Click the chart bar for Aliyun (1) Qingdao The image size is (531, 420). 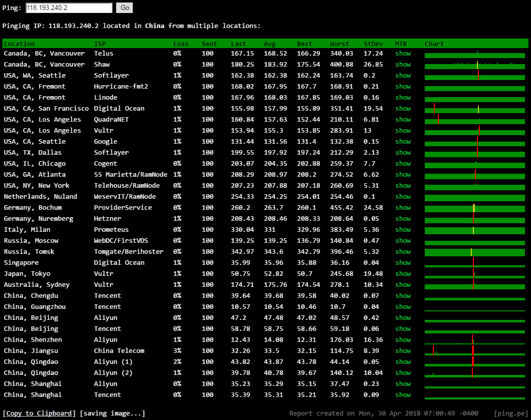click(x=474, y=362)
